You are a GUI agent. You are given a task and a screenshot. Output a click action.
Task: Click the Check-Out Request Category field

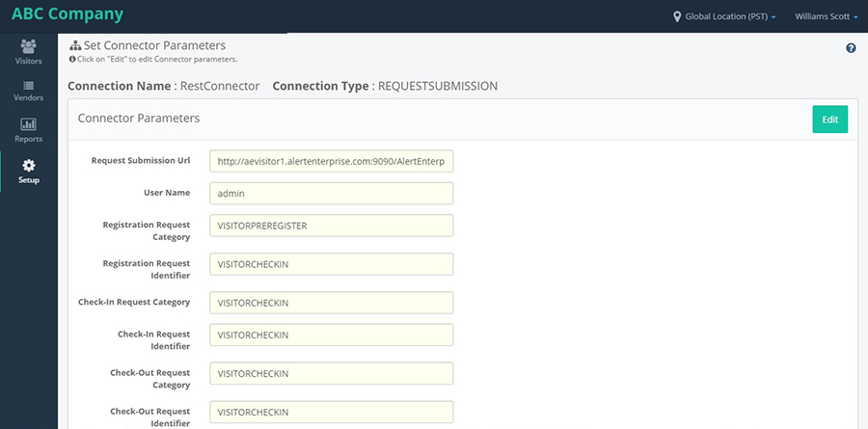pyautogui.click(x=332, y=374)
